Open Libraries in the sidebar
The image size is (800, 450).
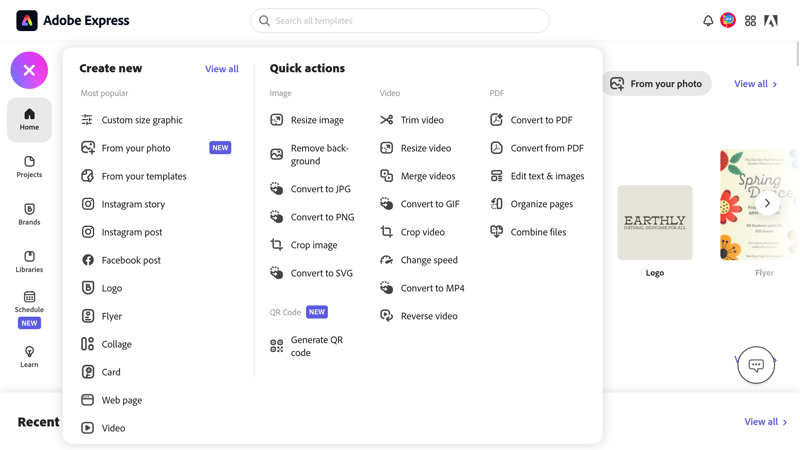[29, 262]
